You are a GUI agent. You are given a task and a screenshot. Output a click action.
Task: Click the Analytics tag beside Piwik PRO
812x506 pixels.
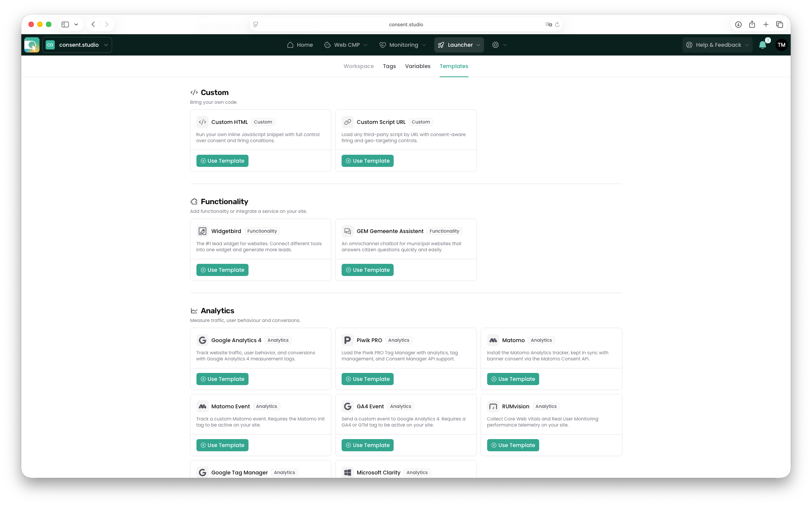coord(399,340)
